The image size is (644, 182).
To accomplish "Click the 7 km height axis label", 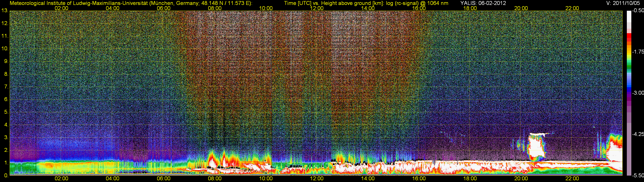I will point(6,87).
